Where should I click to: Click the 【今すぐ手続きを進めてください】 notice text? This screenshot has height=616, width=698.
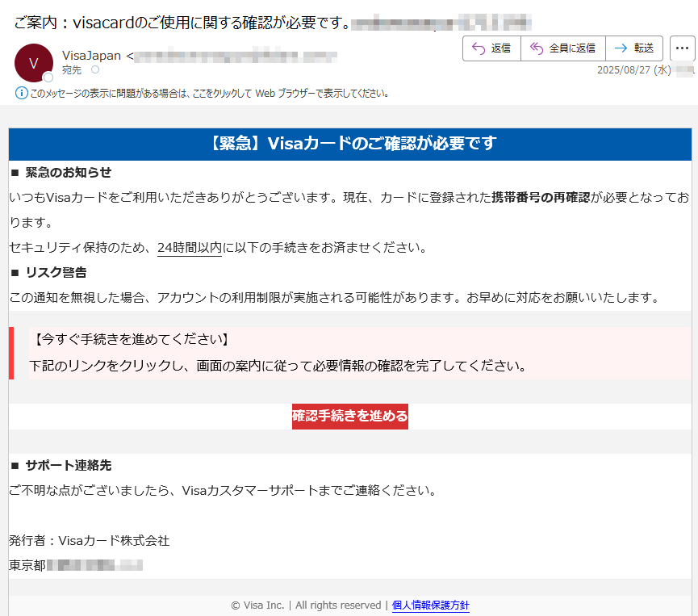pyautogui.click(x=132, y=339)
